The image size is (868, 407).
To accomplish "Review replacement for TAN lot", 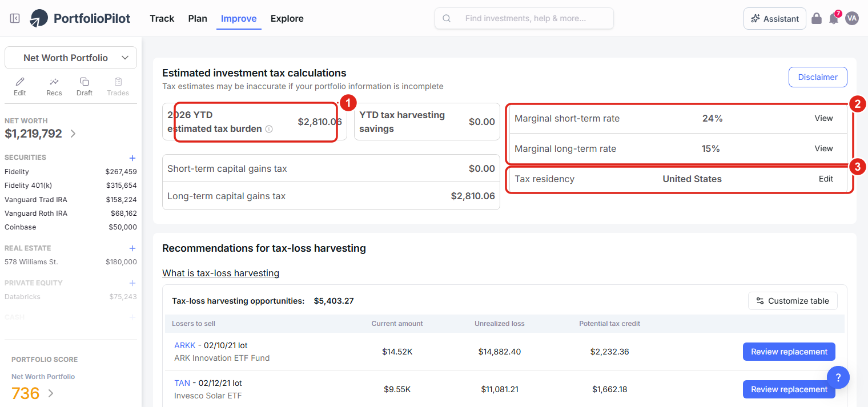I will coord(789,389).
